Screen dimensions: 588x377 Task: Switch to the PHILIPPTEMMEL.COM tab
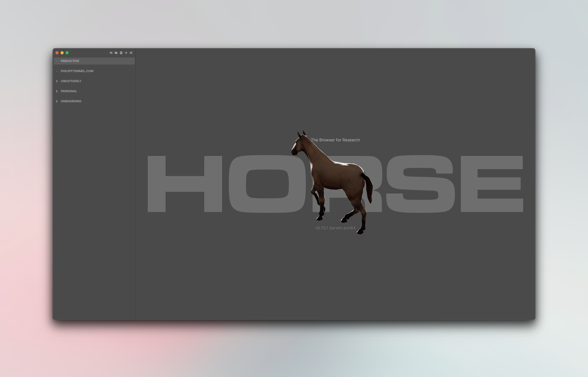tap(77, 71)
